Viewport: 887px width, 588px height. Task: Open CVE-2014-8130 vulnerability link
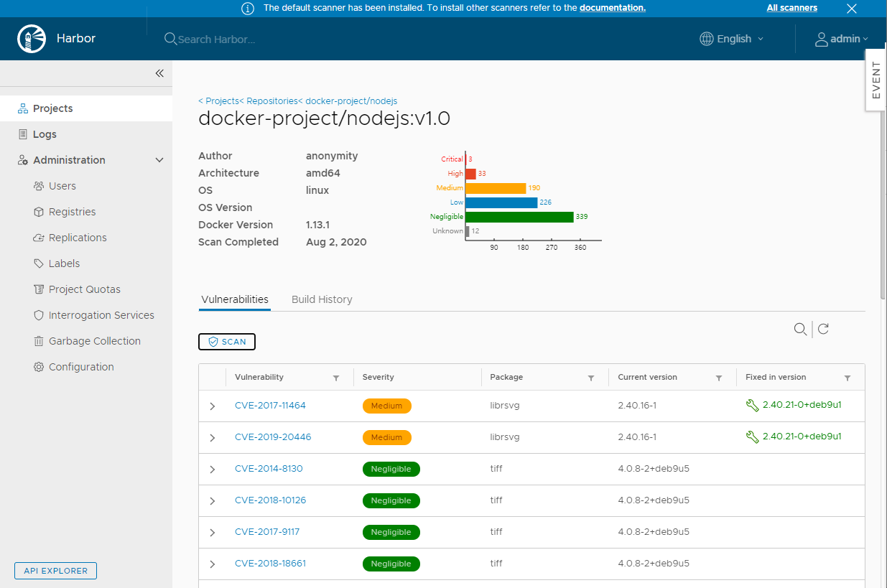click(269, 469)
